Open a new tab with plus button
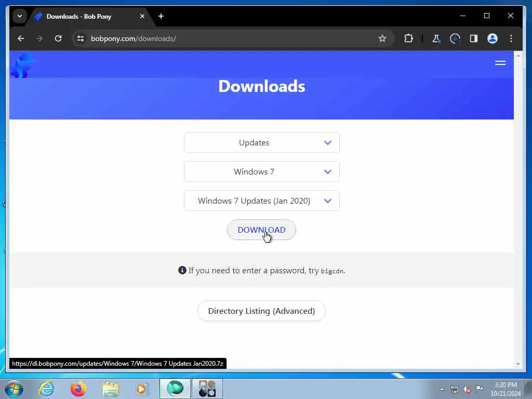 (161, 16)
